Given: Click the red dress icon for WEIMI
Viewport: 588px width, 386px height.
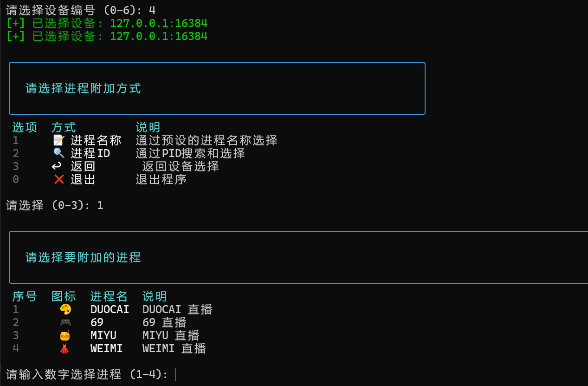Looking at the screenshot, I should point(65,348).
